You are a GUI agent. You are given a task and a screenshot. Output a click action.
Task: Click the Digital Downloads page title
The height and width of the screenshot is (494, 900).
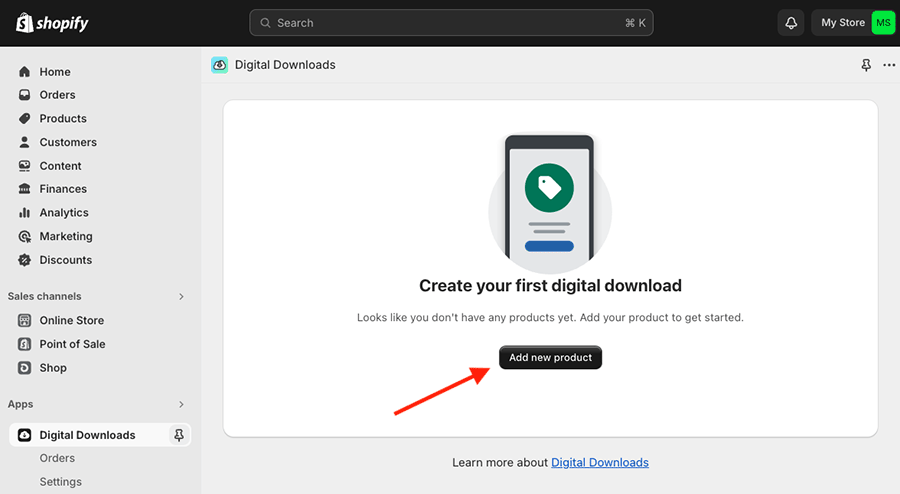pos(285,65)
